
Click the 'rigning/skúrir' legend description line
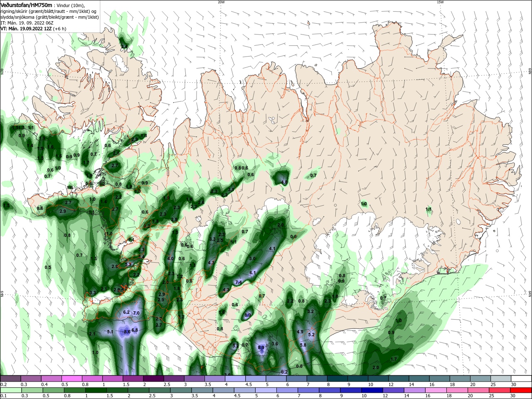click(x=49, y=11)
